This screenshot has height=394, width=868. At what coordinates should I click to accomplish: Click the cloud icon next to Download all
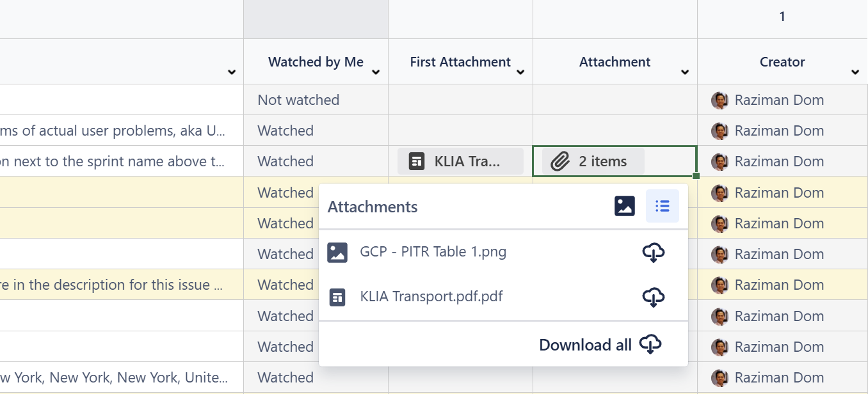tap(650, 345)
